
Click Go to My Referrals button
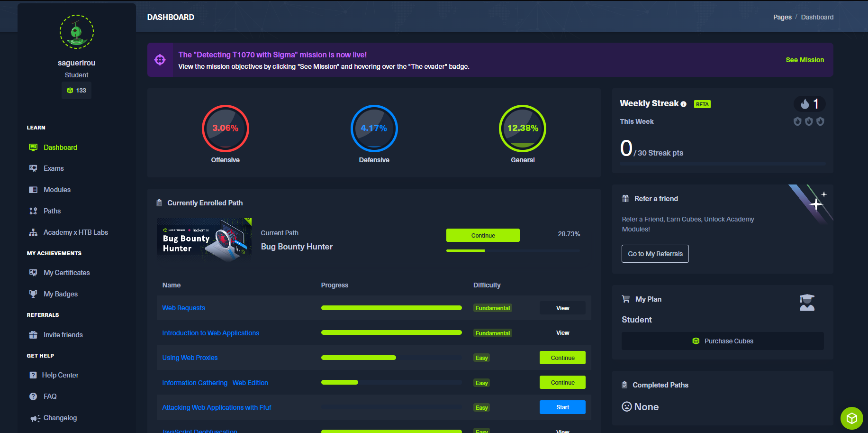655,254
